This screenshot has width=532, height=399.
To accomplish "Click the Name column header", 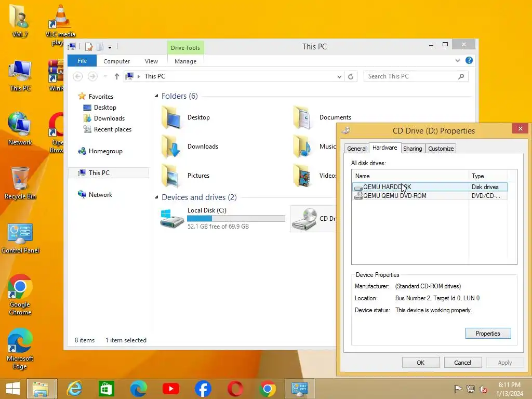I will pyautogui.click(x=410, y=176).
